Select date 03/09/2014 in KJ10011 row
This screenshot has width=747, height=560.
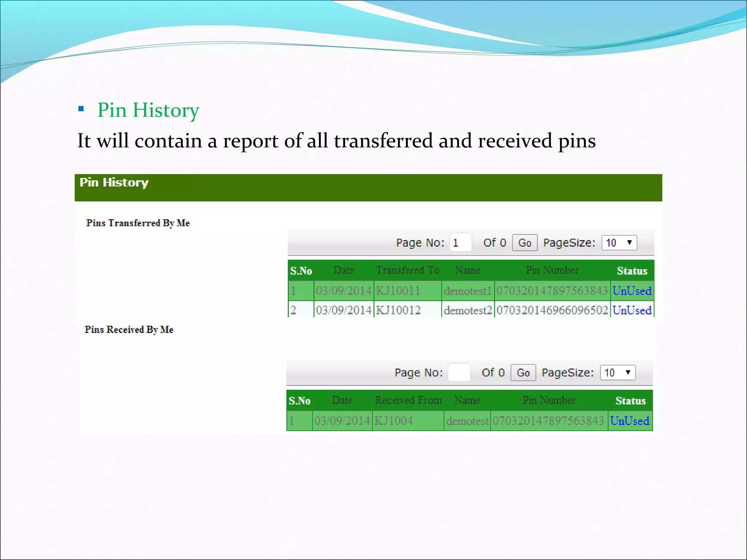pyautogui.click(x=344, y=291)
